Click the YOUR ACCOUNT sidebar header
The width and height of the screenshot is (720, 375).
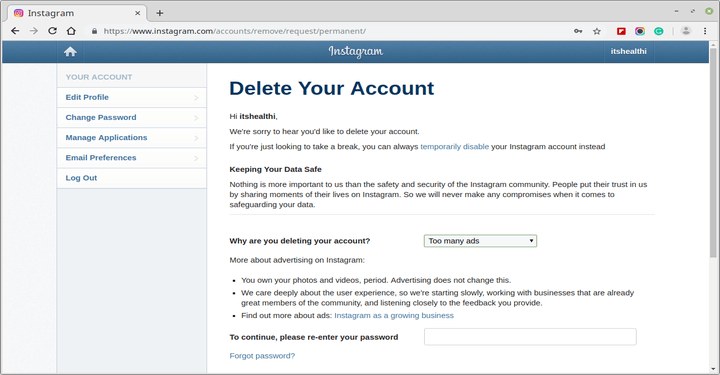click(x=99, y=77)
